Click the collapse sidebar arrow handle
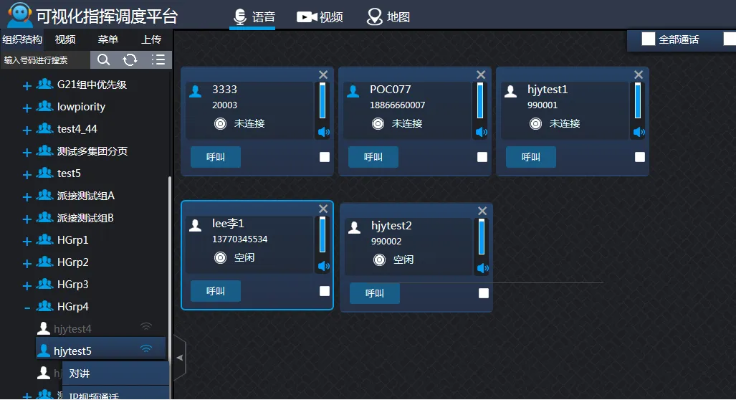 (180, 356)
